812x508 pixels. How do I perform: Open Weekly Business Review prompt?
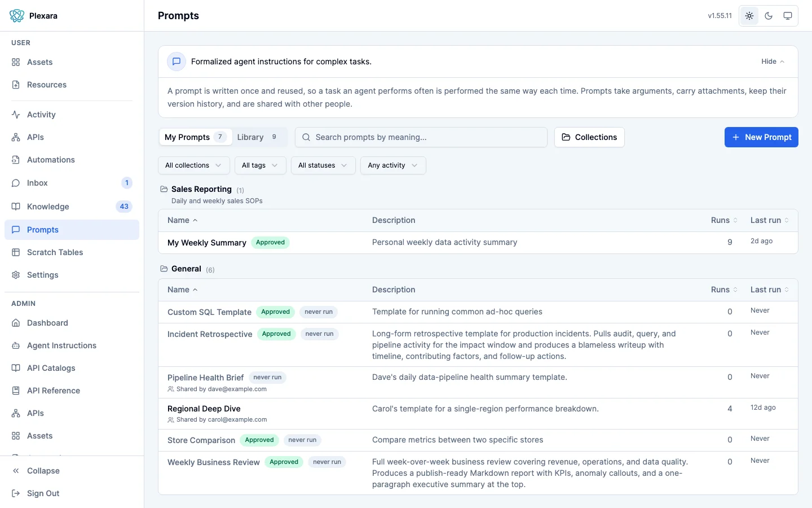coord(214,462)
